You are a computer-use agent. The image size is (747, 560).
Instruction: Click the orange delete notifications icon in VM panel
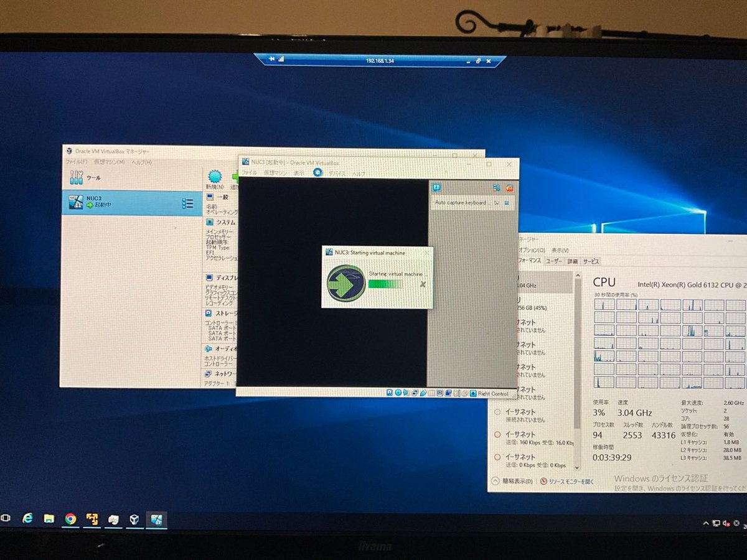[509, 187]
